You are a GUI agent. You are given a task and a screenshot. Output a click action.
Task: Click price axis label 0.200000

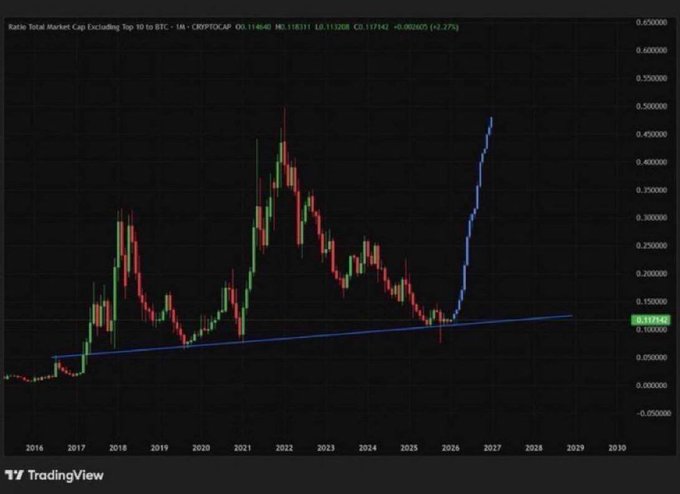coord(651,274)
